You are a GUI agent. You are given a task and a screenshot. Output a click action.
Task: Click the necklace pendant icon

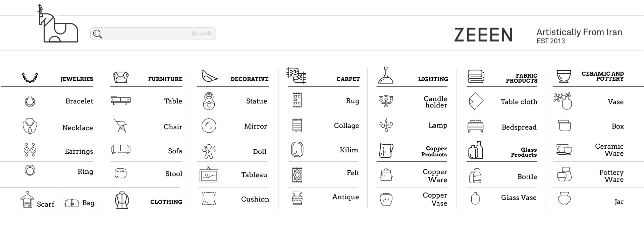30,126
